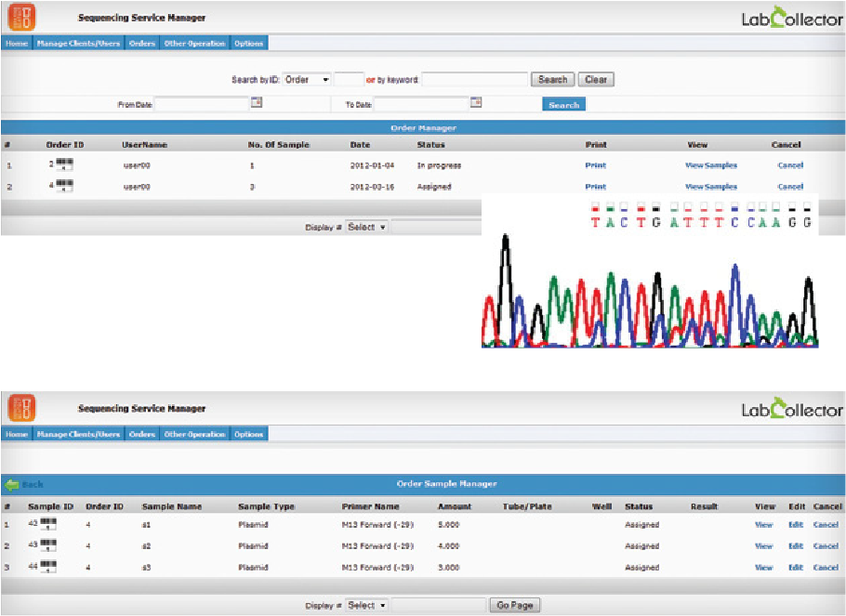
Task: View sample s1 details
Action: coord(764,524)
